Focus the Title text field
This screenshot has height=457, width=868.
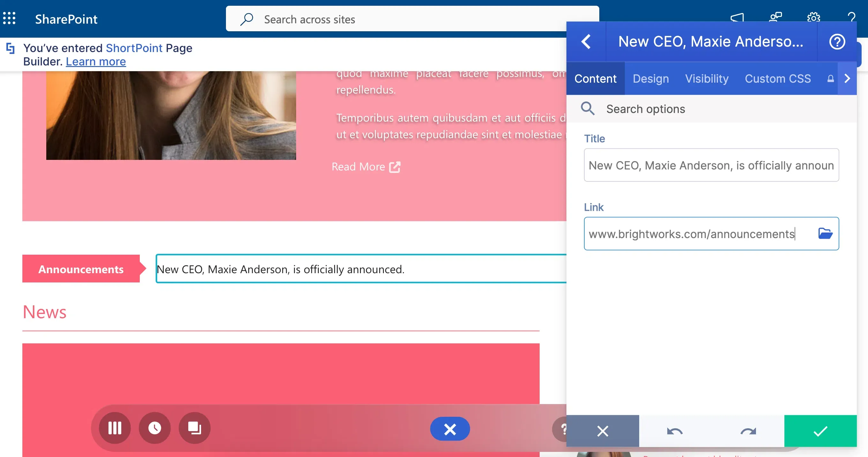coord(711,165)
